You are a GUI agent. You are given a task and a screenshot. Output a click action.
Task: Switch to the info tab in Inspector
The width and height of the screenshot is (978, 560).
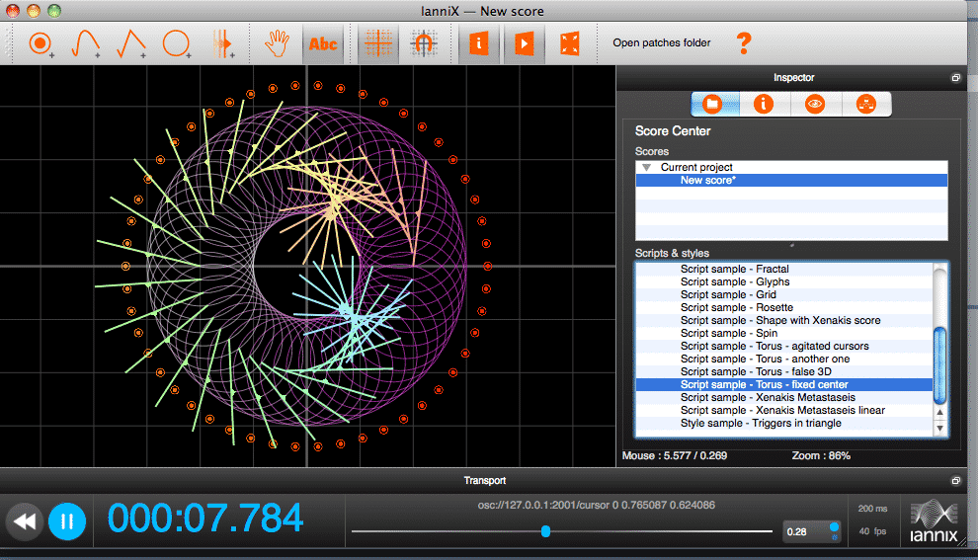click(764, 104)
